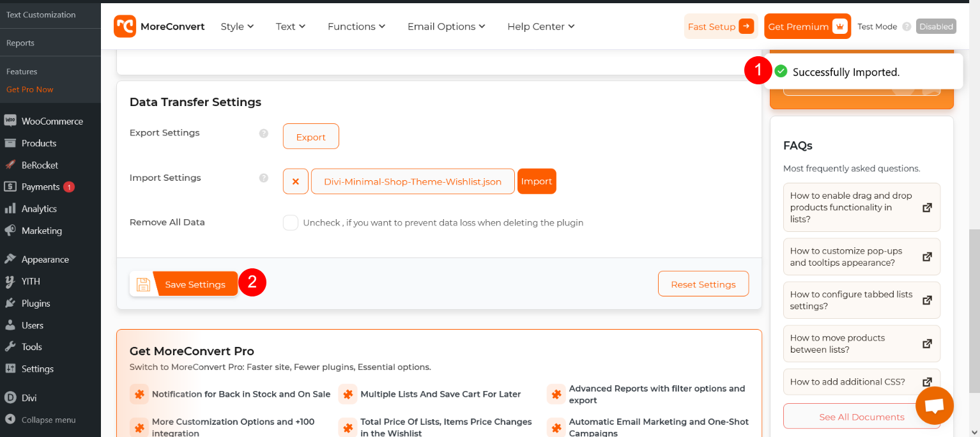
Task: Click the 'Multiple Lists And Save Cart For Later' feature
Action: coord(430,394)
